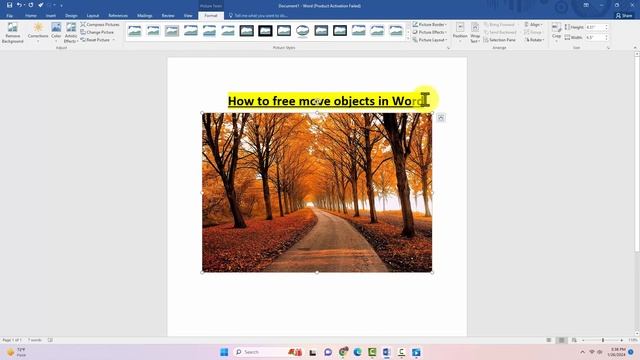The width and height of the screenshot is (640, 360).
Task: Click the Layout Options icon beside the picture
Action: (x=441, y=118)
